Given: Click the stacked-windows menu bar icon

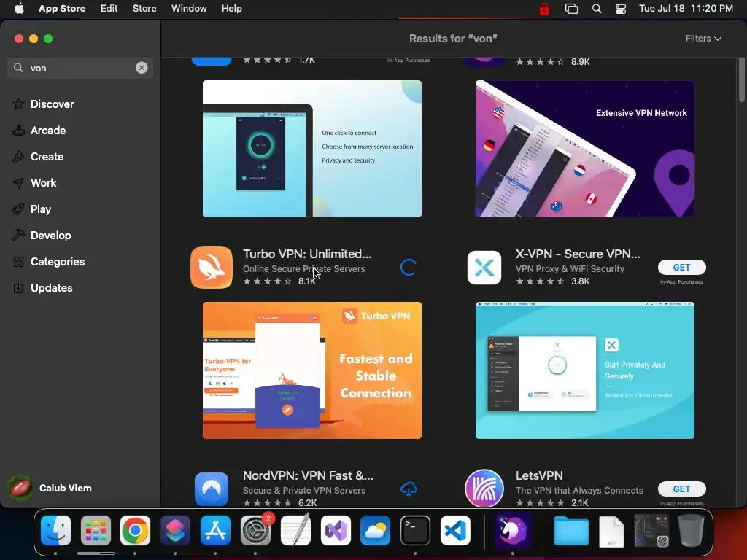Looking at the screenshot, I should pos(571,9).
